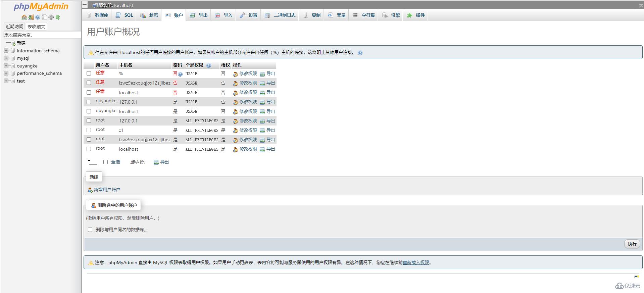Click the phpMyAdmin logo
The height and width of the screenshot is (293, 644).
(x=41, y=6)
